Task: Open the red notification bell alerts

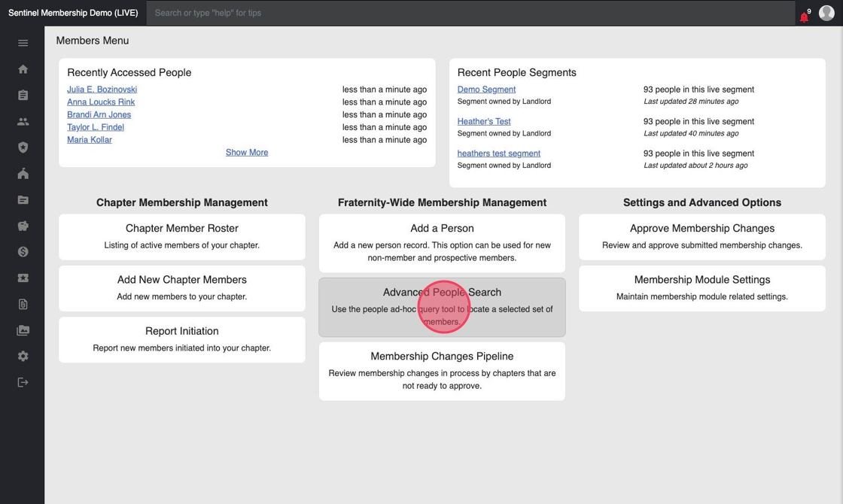Action: click(804, 15)
